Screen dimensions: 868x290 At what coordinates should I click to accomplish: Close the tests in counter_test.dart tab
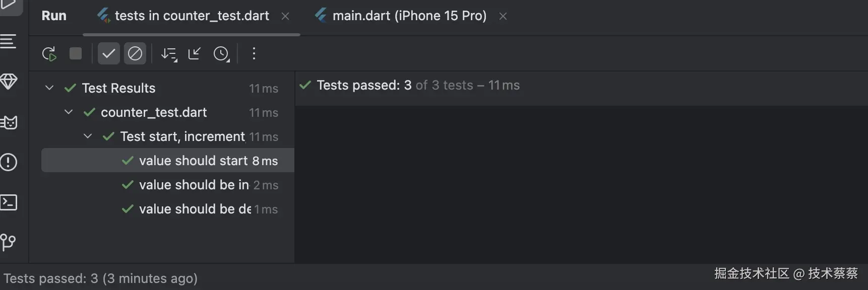pyautogui.click(x=285, y=16)
